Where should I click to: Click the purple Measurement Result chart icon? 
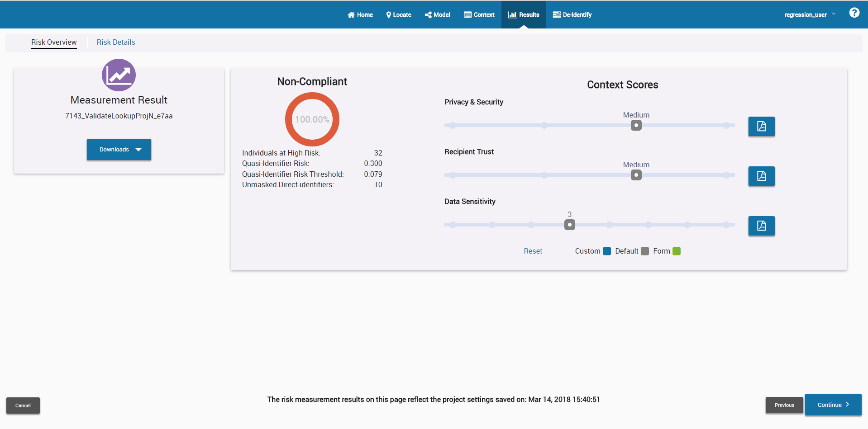pyautogui.click(x=119, y=75)
